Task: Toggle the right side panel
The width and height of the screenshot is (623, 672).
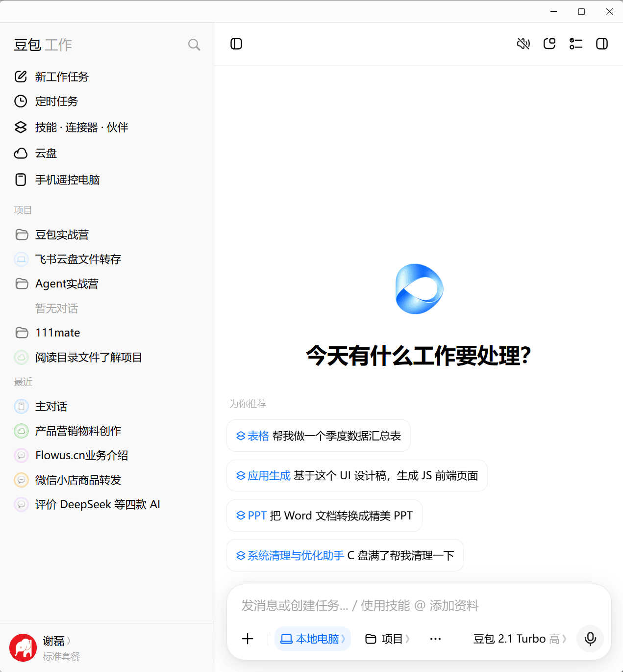Action: tap(602, 44)
